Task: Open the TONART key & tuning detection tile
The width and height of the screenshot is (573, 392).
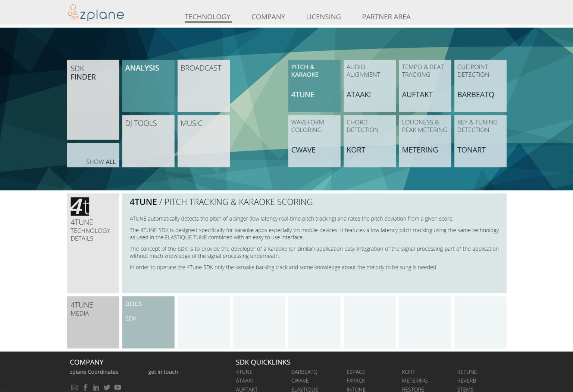Action: click(x=480, y=141)
